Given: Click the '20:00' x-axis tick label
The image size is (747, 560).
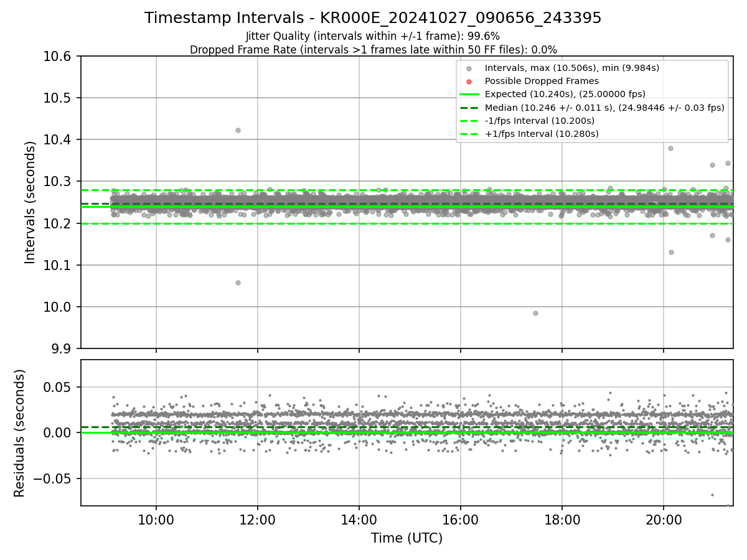Looking at the screenshot, I should click(x=663, y=520).
